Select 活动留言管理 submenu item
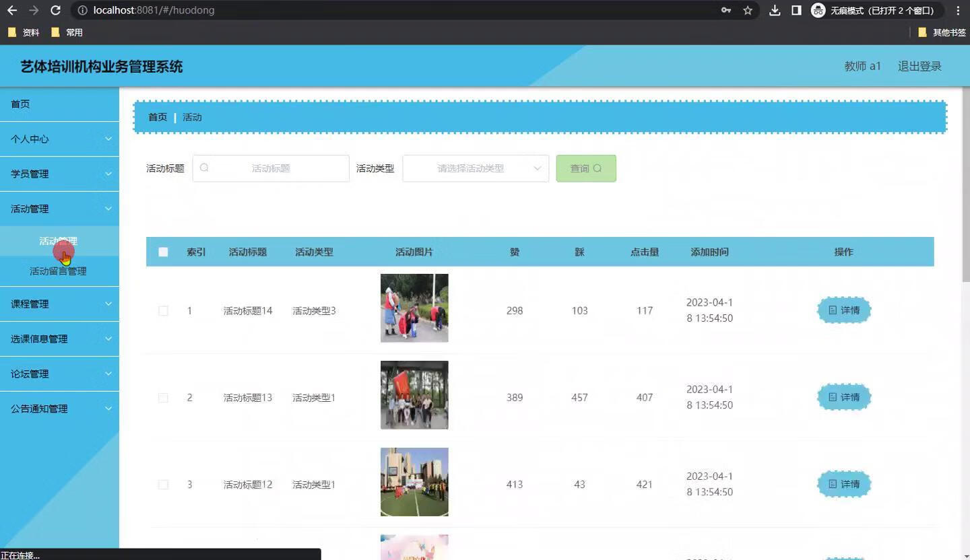This screenshot has width=970, height=560. coord(59,271)
